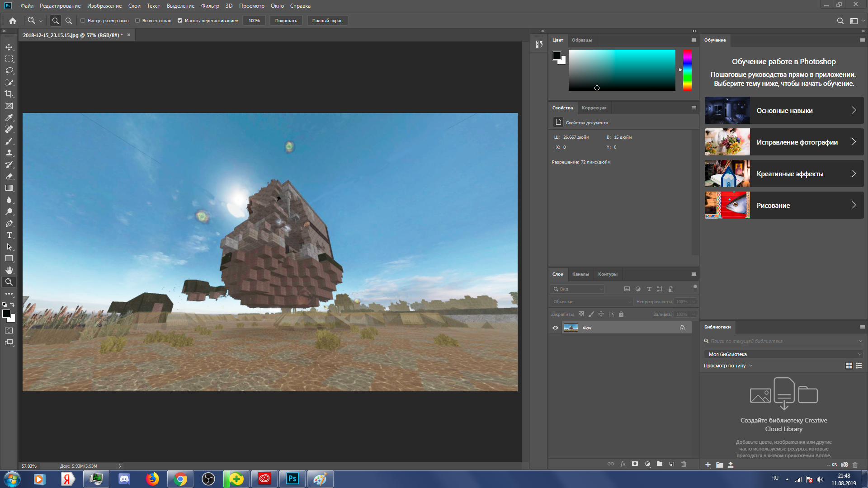Switch foreground and background colors
The width and height of the screenshot is (868, 488).
tap(12, 305)
